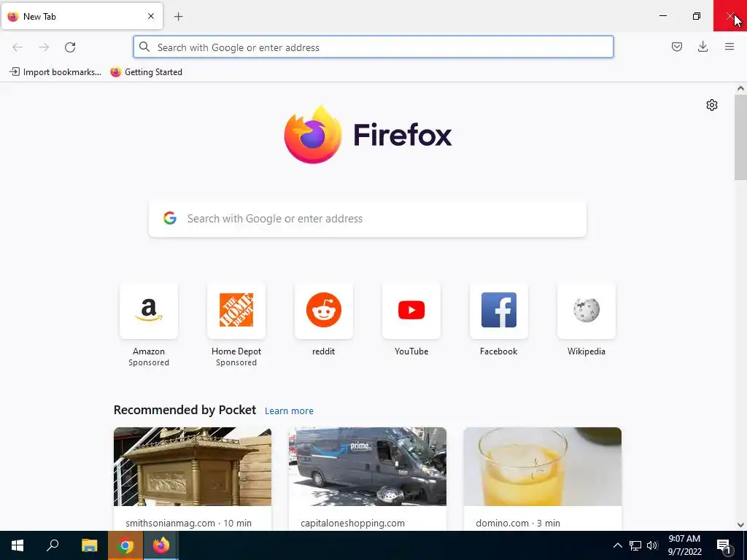This screenshot has width=747, height=560.
Task: Open a new tab with plus button
Action: point(178,17)
